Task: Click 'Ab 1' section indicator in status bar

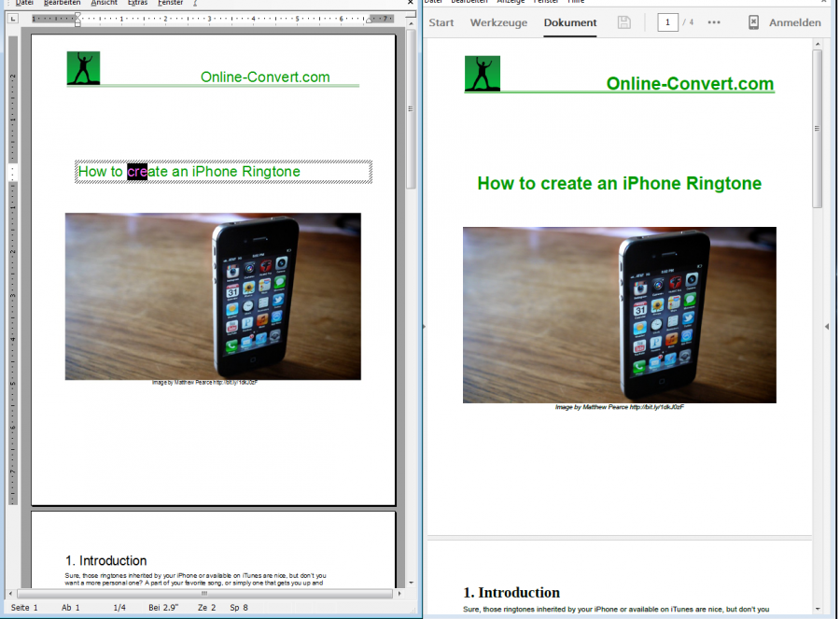Action: [x=71, y=608]
